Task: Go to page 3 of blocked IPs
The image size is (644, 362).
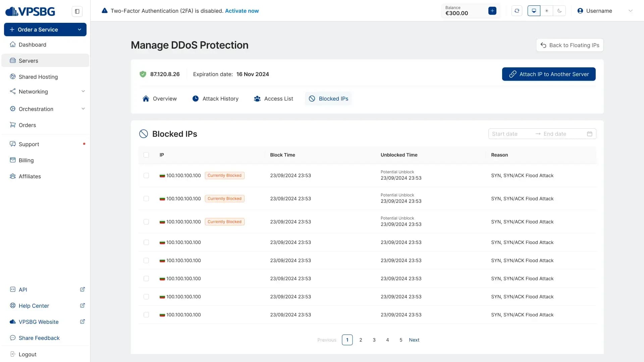Action: [x=374, y=340]
